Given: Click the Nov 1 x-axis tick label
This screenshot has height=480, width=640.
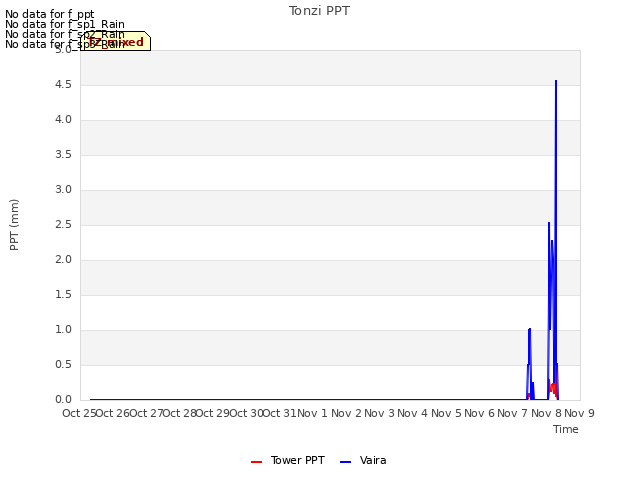Looking at the screenshot, I should click(x=313, y=413).
